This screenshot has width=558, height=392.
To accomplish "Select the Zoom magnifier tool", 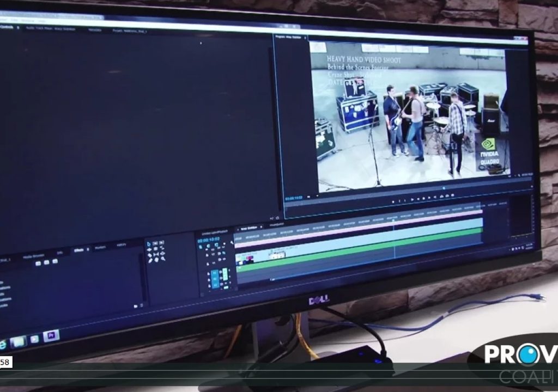I will coord(163,259).
